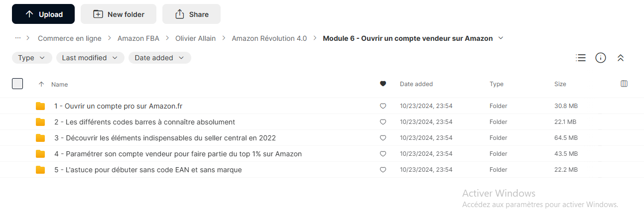Go to Amazon FBA in the breadcrumb

(x=138, y=38)
